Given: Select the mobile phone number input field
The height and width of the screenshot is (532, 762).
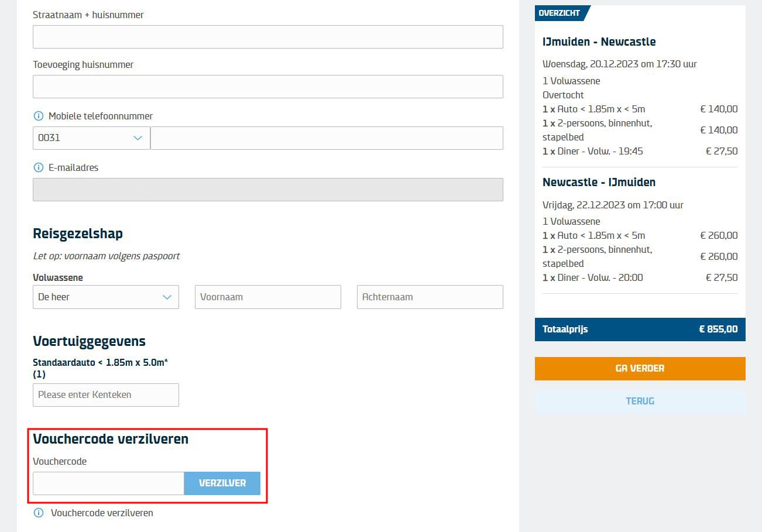Looking at the screenshot, I should click(327, 138).
